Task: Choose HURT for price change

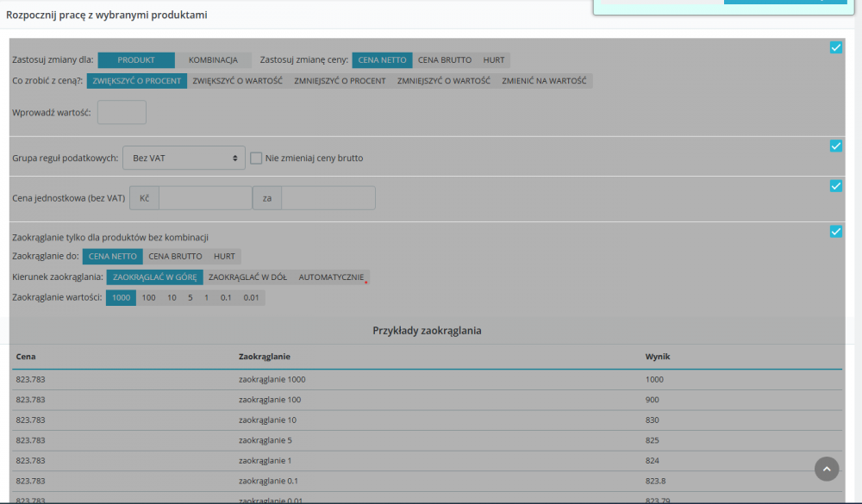Action: (494, 60)
